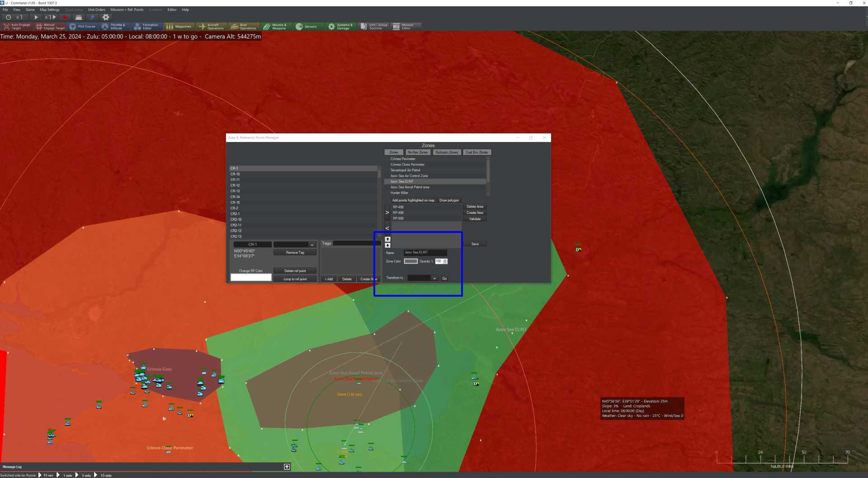
Task: Click the Tags input field
Action: click(x=357, y=243)
